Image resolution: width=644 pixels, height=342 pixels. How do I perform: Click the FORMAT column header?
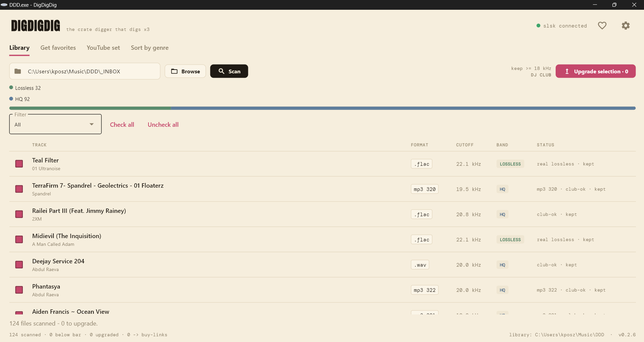(x=420, y=145)
